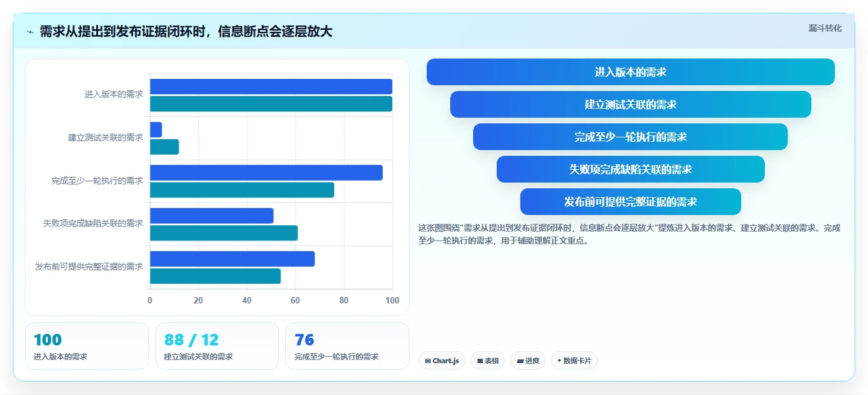The width and height of the screenshot is (868, 395).
Task: Click the x-axis tick label 60
Action: [x=295, y=300]
